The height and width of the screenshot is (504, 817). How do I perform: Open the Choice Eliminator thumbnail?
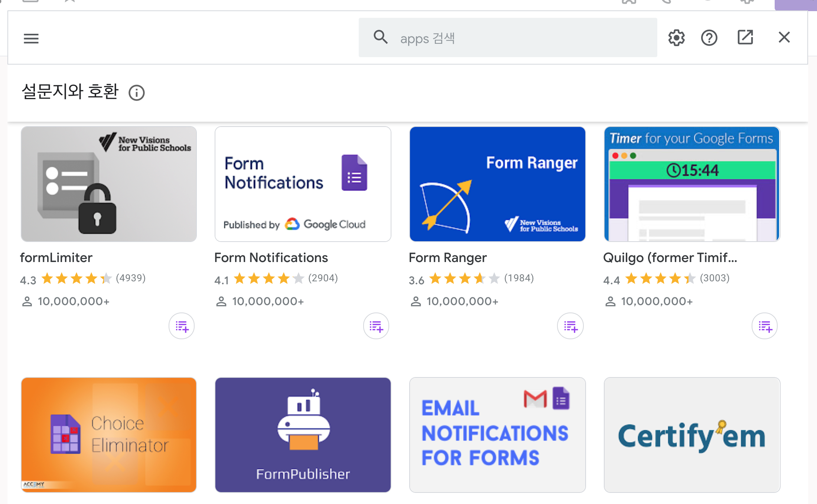click(x=109, y=435)
